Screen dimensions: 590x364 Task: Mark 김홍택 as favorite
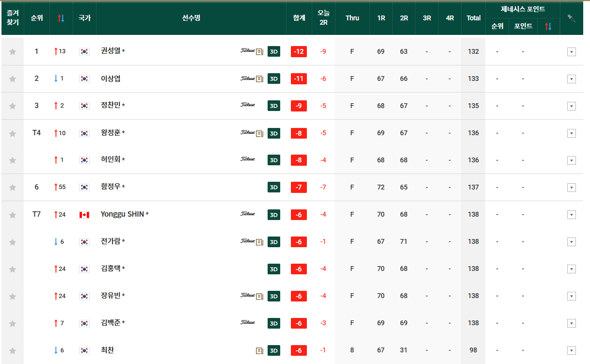coord(13,269)
